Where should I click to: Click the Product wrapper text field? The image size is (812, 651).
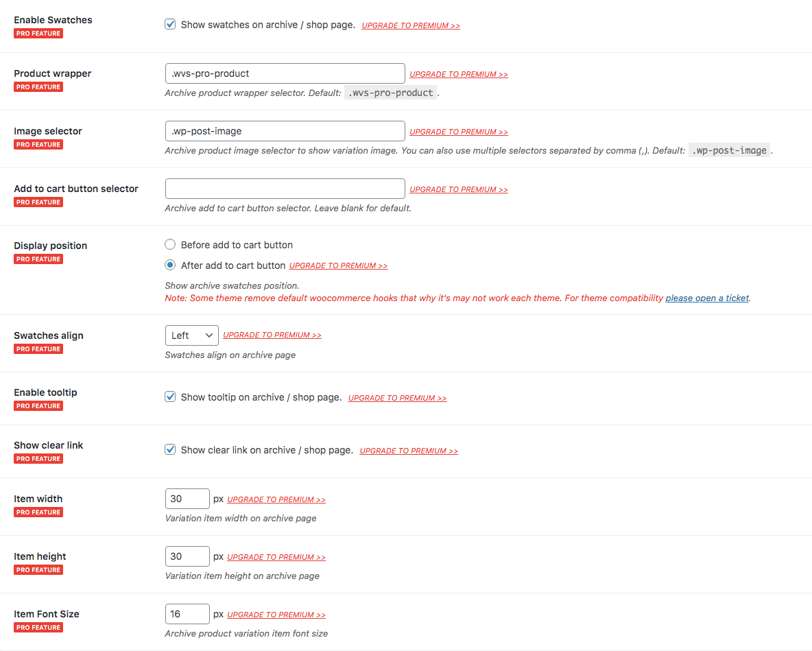click(285, 73)
